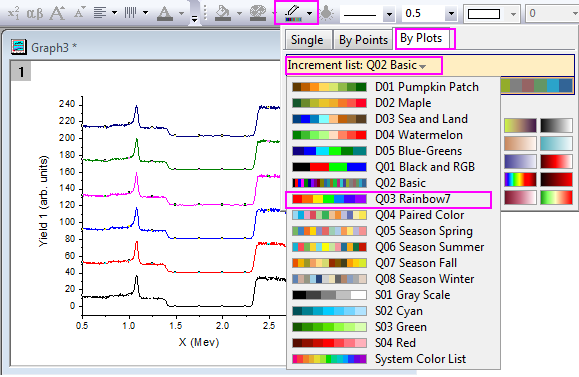The width and height of the screenshot is (579, 377).
Task: Expand the bars icon dropdown arrow
Action: coord(145,13)
